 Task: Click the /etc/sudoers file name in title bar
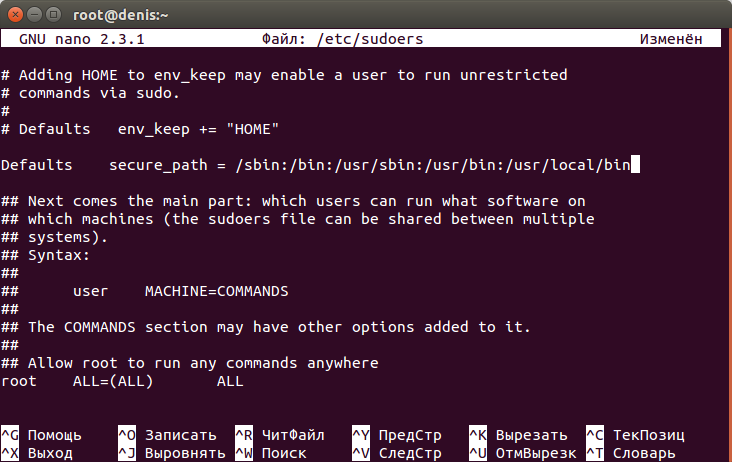click(370, 39)
